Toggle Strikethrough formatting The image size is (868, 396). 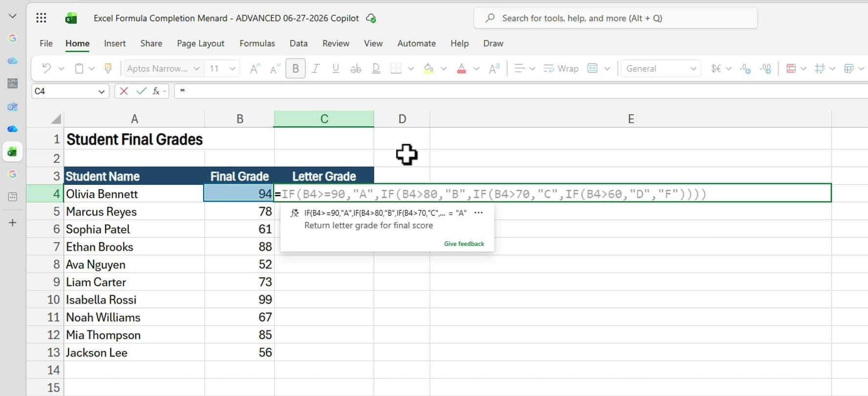pos(356,68)
